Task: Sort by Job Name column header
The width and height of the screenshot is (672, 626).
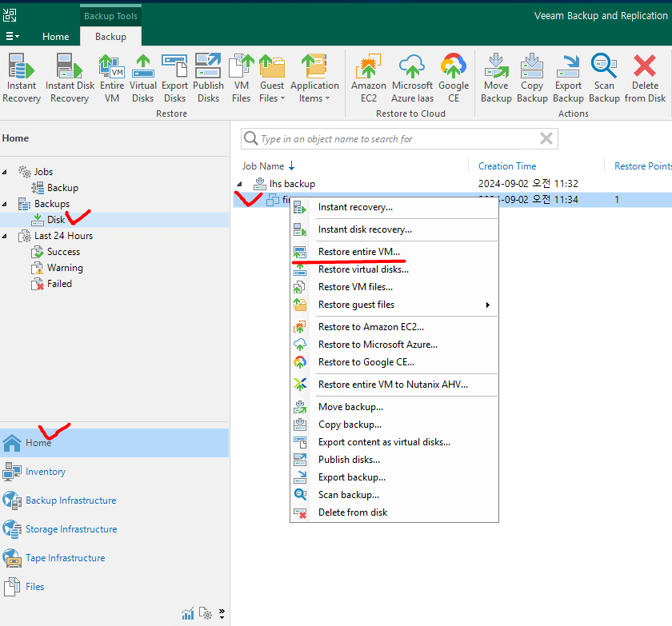Action: tap(268, 166)
